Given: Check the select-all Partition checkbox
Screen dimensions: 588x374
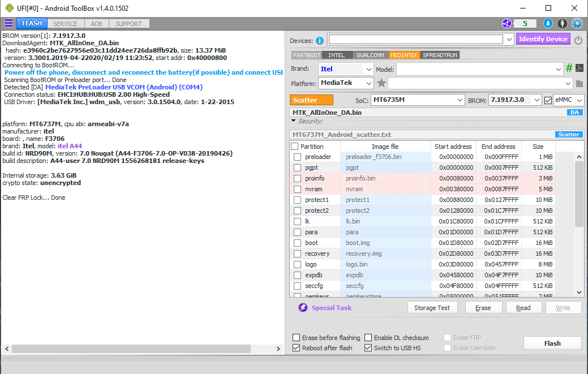Looking at the screenshot, I should 295,147.
